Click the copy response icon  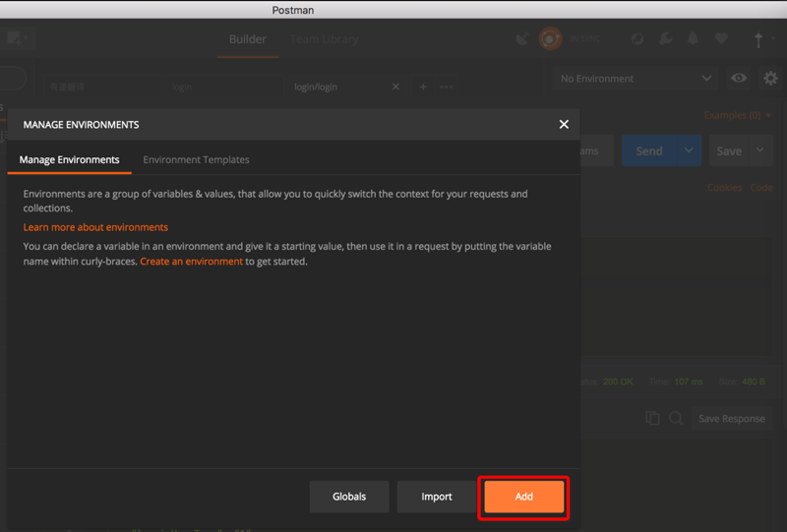pos(652,418)
